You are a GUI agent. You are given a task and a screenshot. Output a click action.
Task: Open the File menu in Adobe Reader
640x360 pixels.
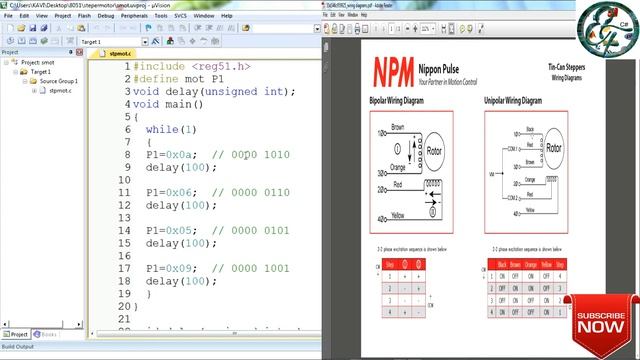coord(325,15)
